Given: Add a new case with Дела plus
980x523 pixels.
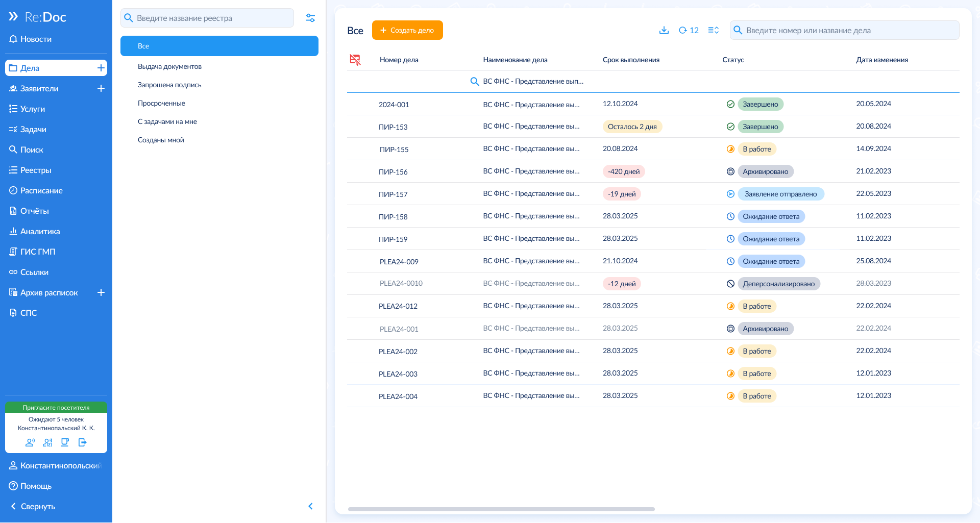Looking at the screenshot, I should pyautogui.click(x=101, y=68).
